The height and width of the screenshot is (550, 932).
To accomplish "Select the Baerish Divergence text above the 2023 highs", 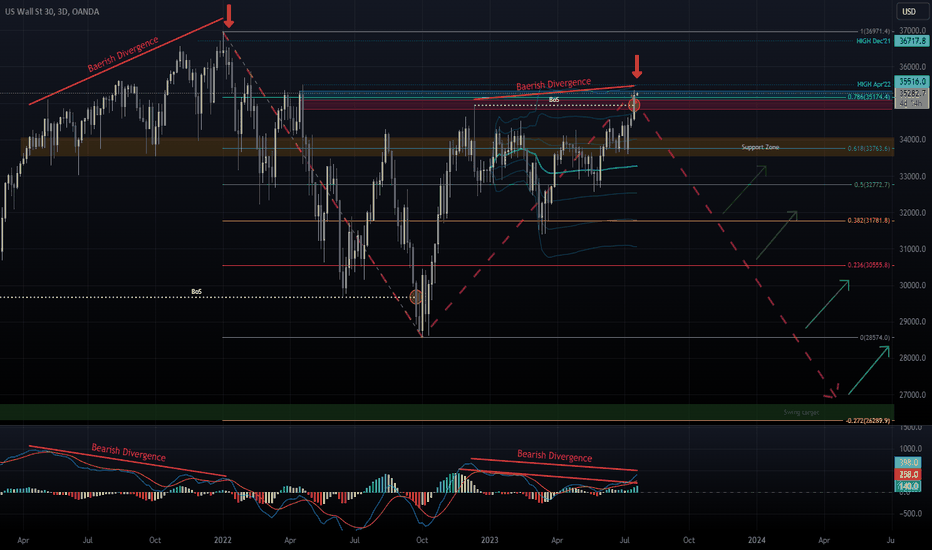I will coord(553,84).
